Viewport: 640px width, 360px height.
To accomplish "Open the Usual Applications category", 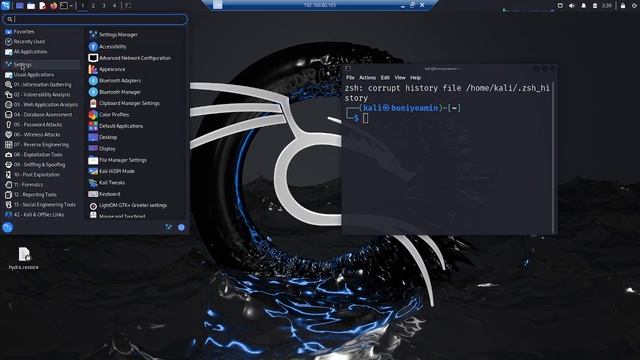I will (x=42, y=75).
